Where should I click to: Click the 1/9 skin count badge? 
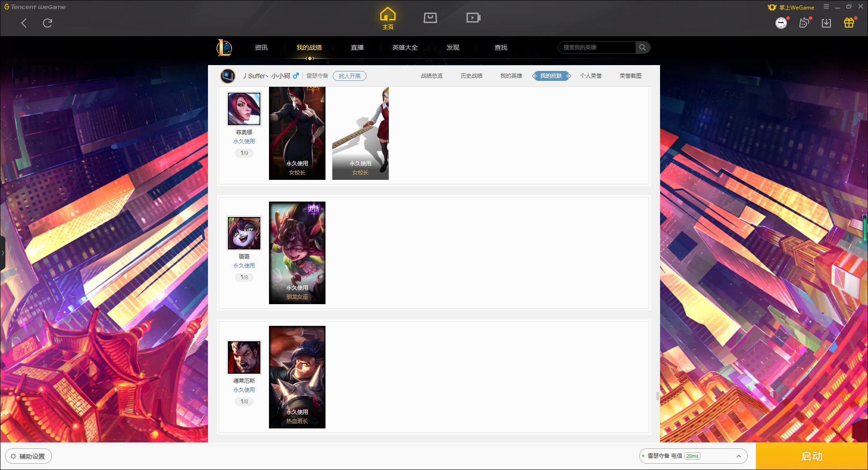[x=244, y=153]
